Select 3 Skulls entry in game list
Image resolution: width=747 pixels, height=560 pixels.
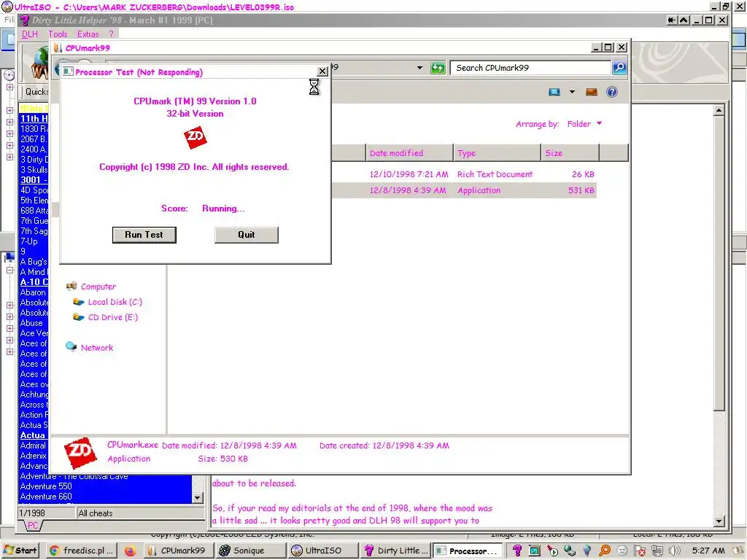coord(34,169)
